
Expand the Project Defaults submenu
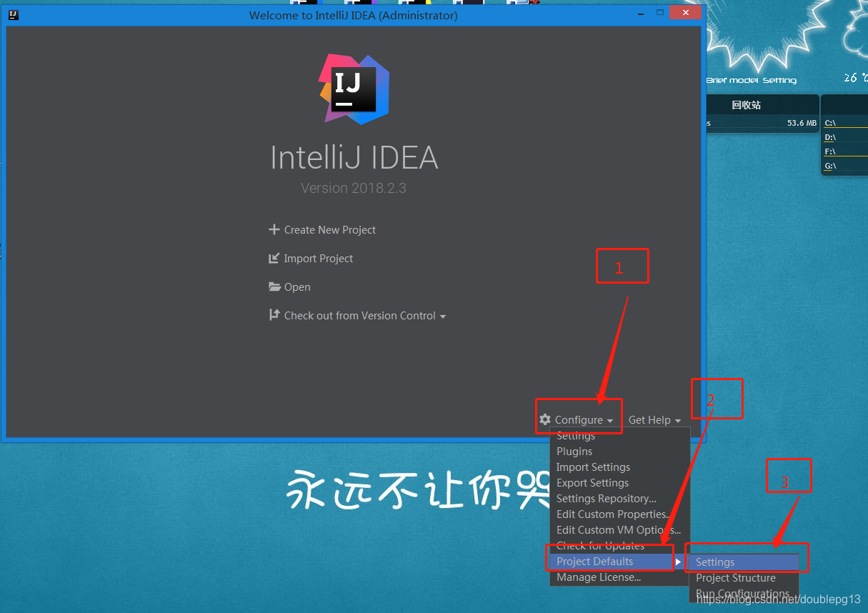pyautogui.click(x=620, y=562)
